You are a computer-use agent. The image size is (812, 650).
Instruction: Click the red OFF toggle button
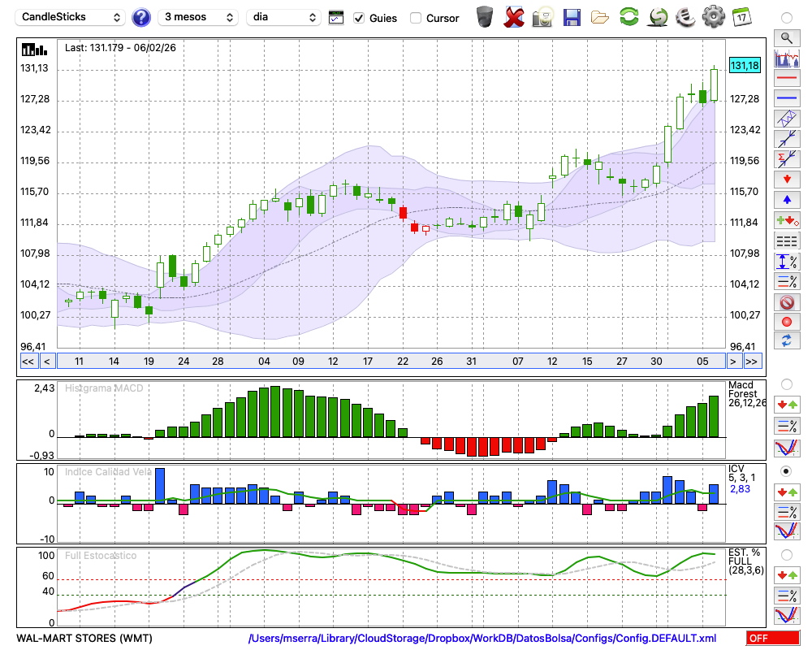click(x=772, y=639)
